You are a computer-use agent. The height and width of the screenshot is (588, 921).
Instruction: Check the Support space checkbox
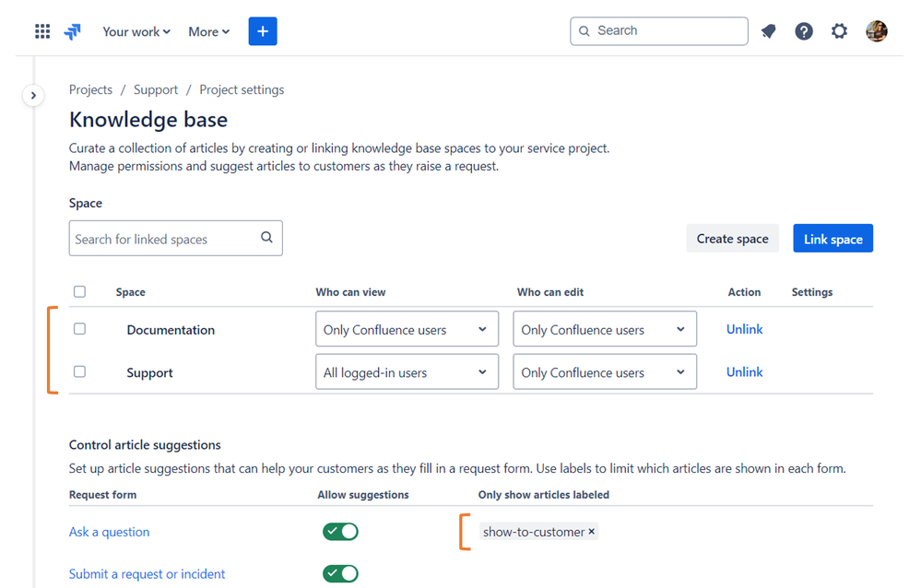(80, 371)
